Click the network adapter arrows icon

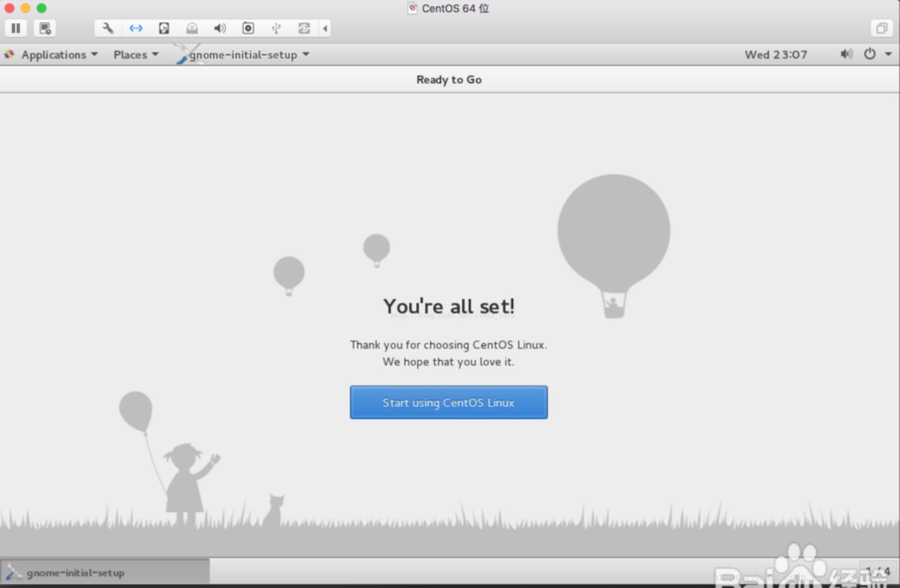(x=136, y=28)
